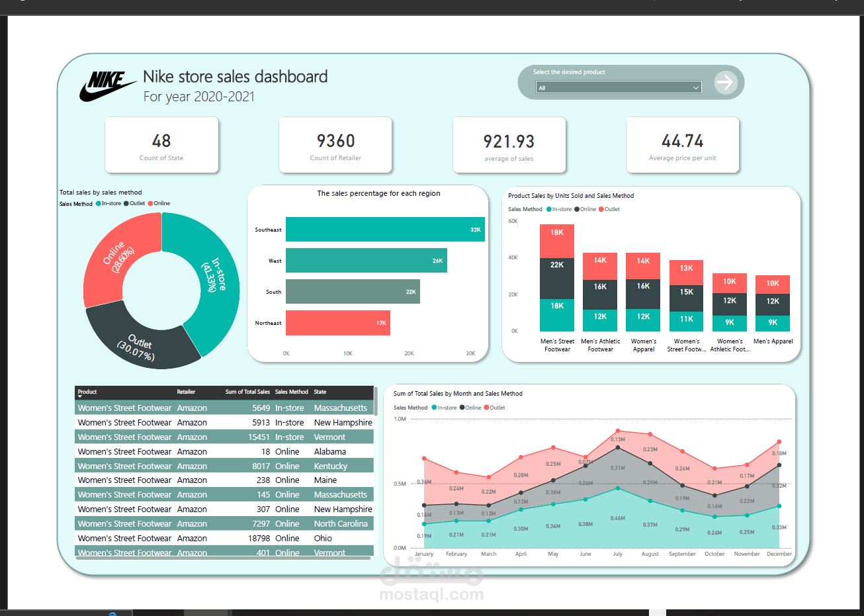Click Outlet legend in monthly sales chart
Viewport: 864px width, 616px height.
click(494, 408)
